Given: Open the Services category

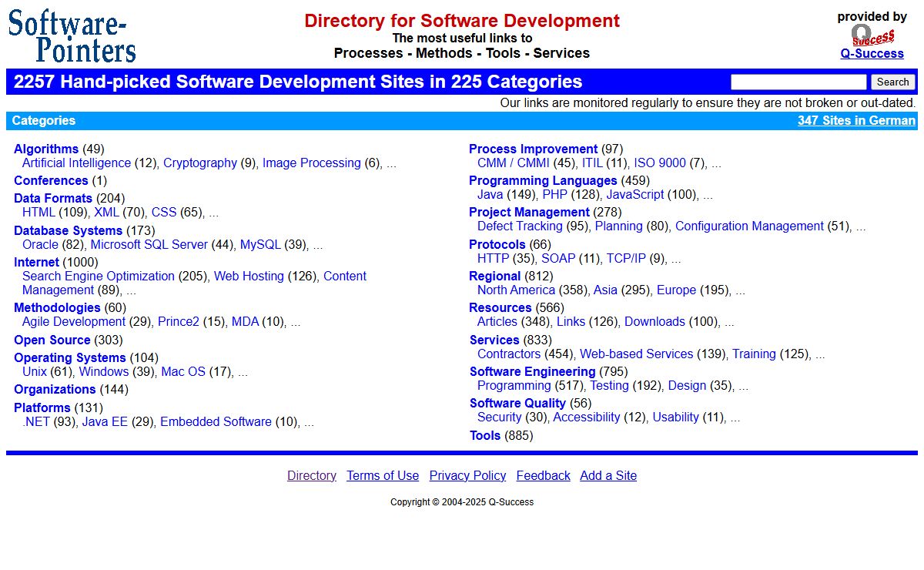Looking at the screenshot, I should (494, 340).
